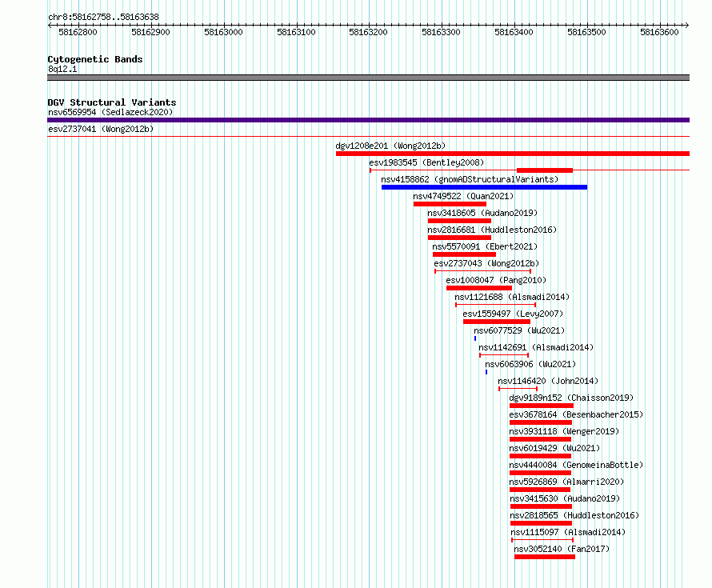Click ruler position 58163400

(514, 32)
